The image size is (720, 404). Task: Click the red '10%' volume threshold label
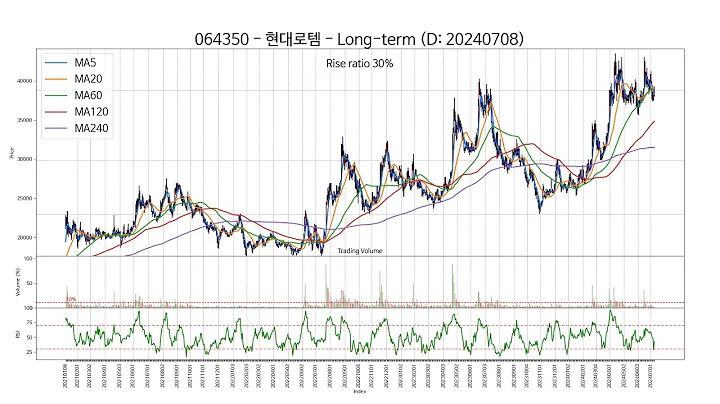pos(71,299)
